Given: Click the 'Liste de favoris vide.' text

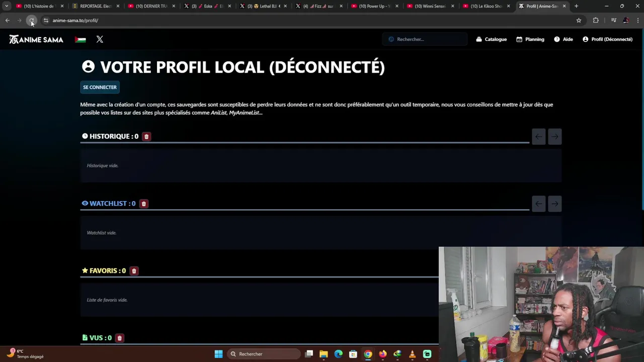Looking at the screenshot, I should point(107,300).
